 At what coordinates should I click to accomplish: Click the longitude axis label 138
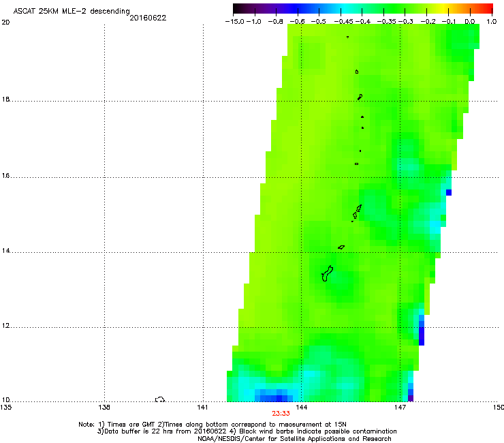point(104,408)
